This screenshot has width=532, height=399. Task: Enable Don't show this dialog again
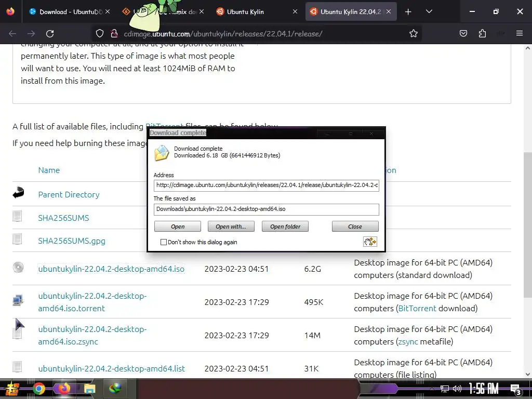click(164, 242)
